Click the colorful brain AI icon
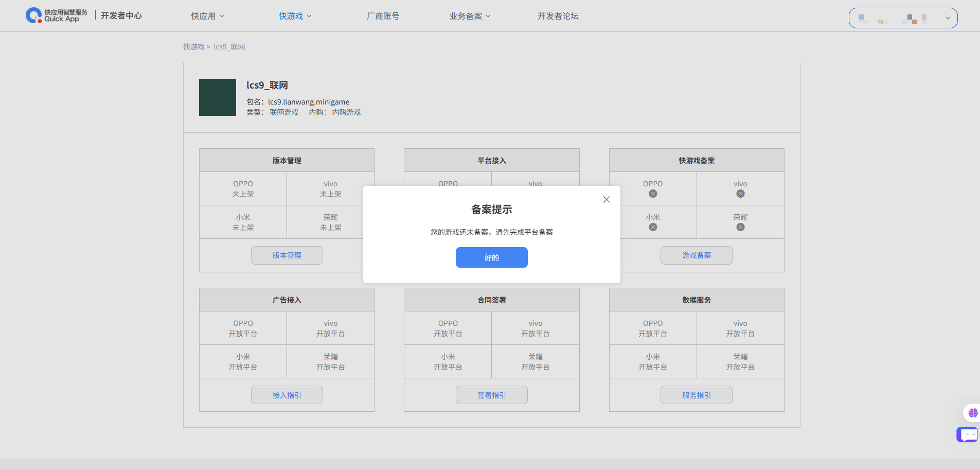The image size is (980, 469). (x=972, y=413)
